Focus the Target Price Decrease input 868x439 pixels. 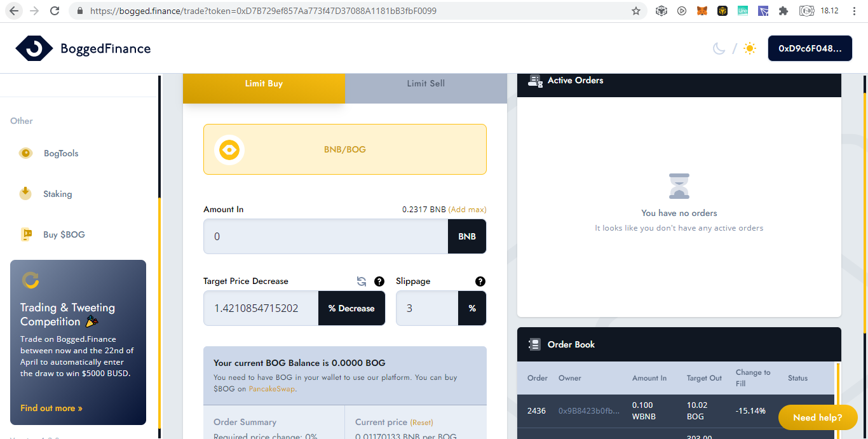[x=261, y=308]
